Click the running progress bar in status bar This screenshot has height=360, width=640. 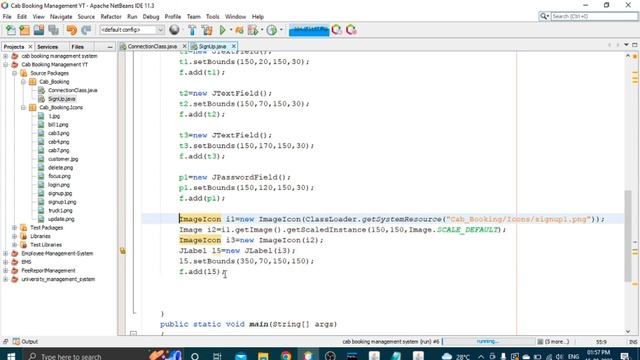click(x=488, y=341)
